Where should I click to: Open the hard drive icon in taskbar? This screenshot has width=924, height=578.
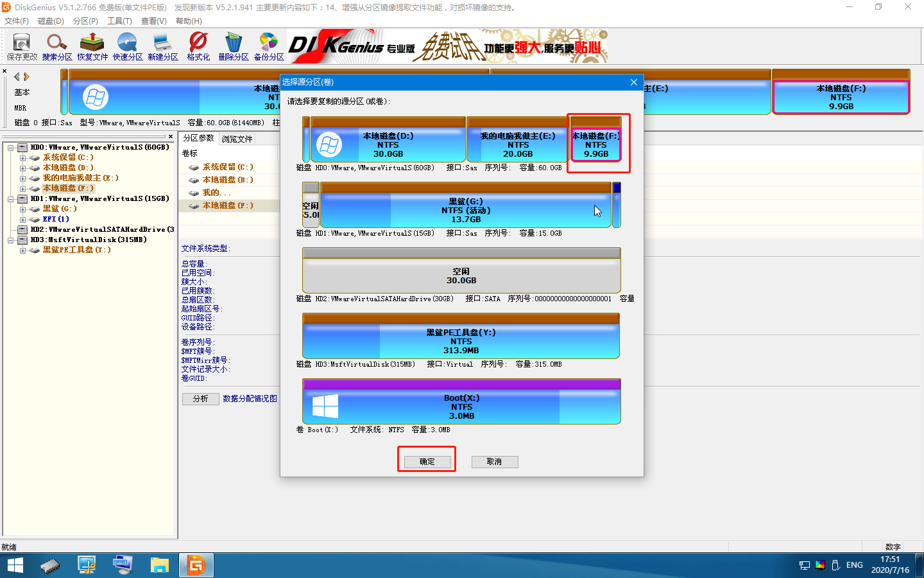coord(50,565)
